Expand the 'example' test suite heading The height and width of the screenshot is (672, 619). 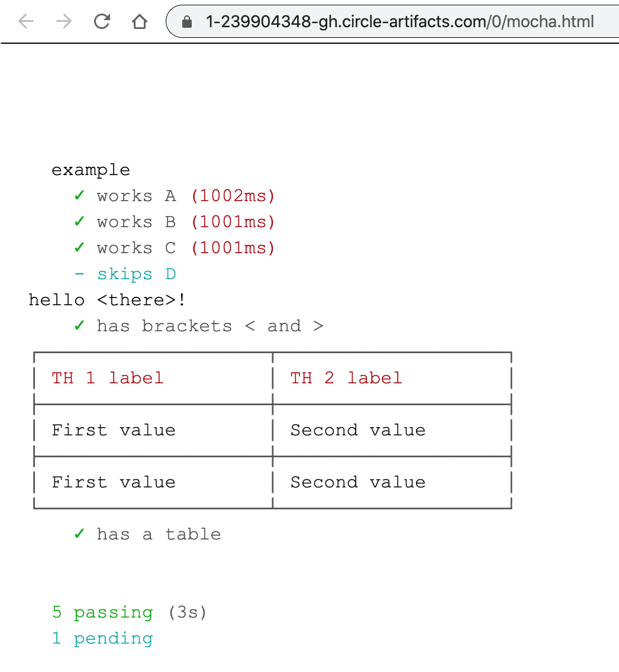point(91,170)
